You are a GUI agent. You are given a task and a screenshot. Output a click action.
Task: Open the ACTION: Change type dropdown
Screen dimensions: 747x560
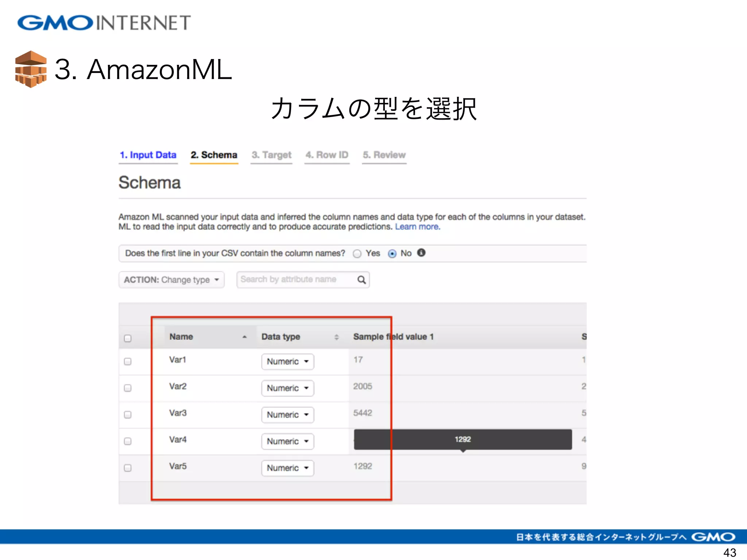tap(171, 280)
